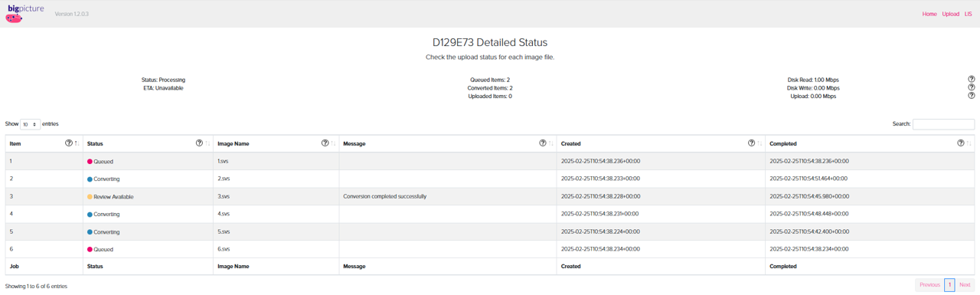Viewport: 980px width, 295px height.
Task: Select pagination page 1
Action: click(x=949, y=284)
